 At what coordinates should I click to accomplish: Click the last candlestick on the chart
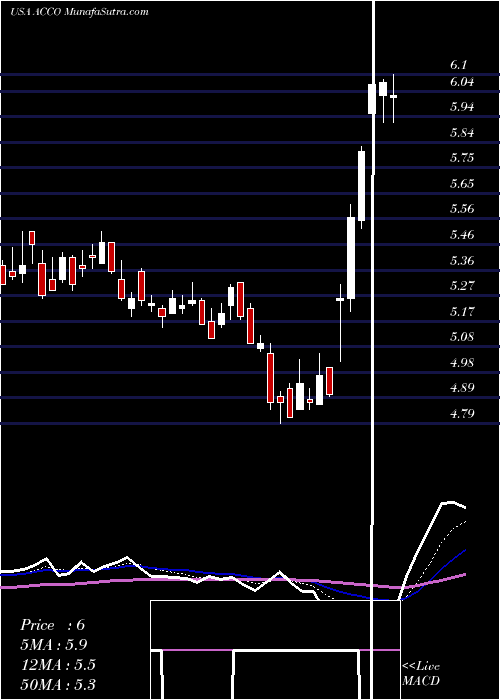click(393, 98)
